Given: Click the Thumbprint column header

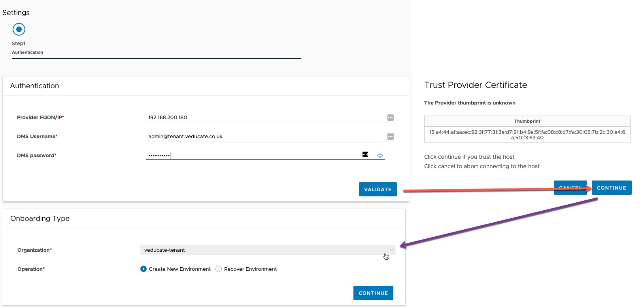Looking at the screenshot, I should (527, 121).
